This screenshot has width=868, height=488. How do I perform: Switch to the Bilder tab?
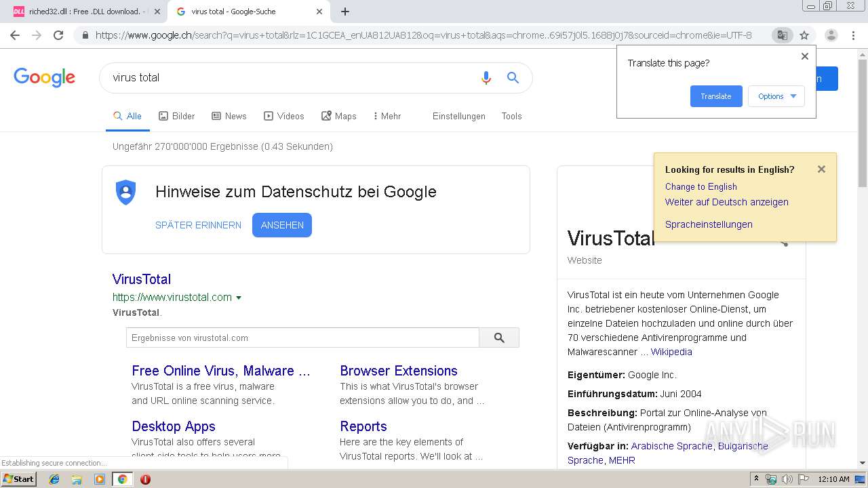(x=176, y=116)
